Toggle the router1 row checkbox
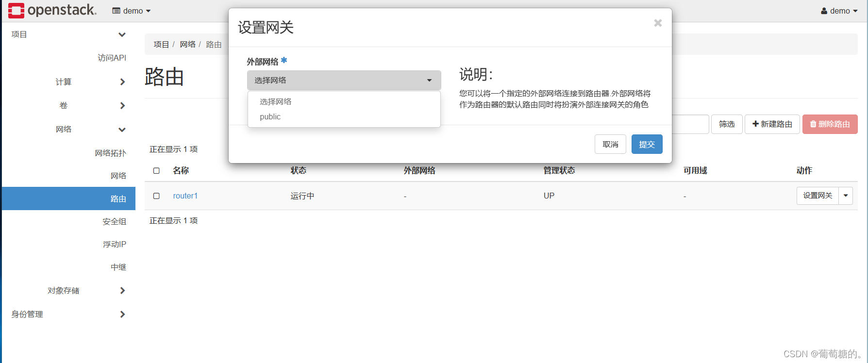Viewport: 868px width, 363px height. click(x=156, y=196)
